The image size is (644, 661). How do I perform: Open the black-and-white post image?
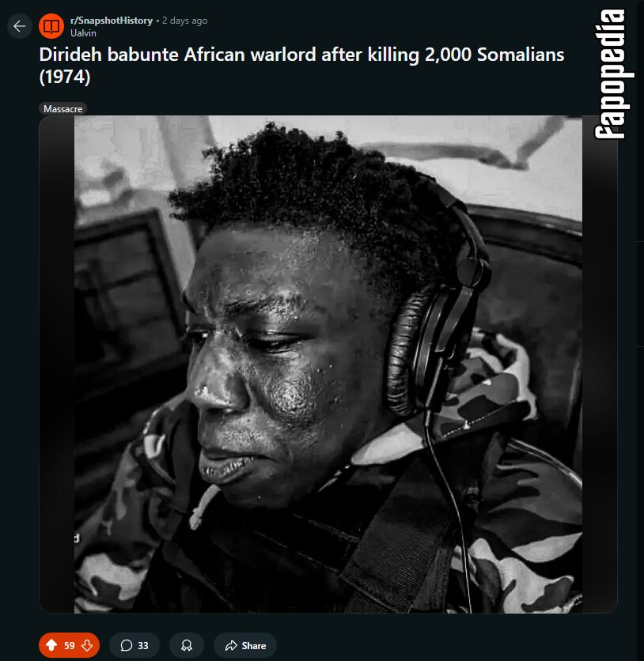[328, 364]
